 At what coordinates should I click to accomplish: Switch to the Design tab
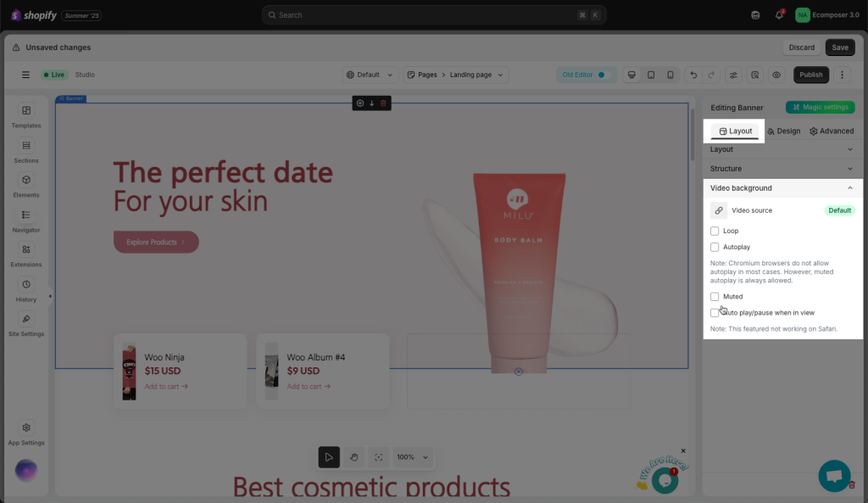pos(784,131)
